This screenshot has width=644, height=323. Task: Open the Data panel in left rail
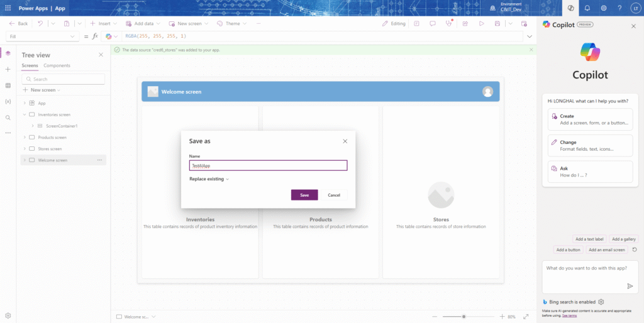click(8, 85)
